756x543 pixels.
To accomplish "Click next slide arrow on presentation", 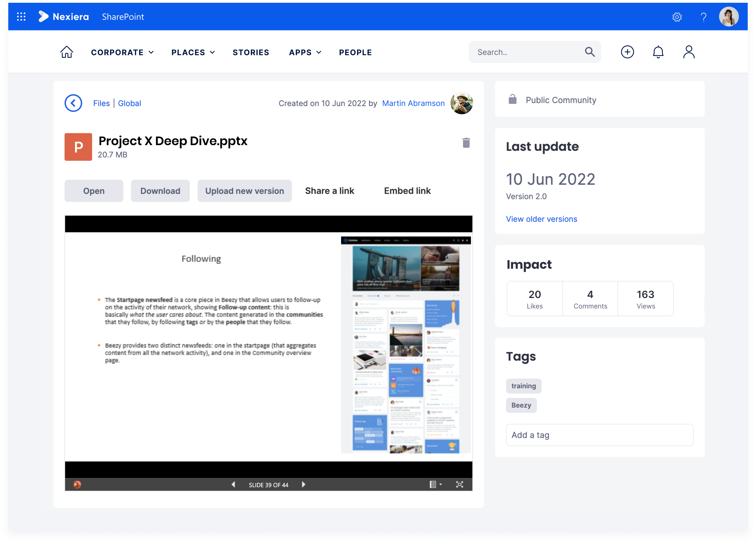I will pos(305,485).
